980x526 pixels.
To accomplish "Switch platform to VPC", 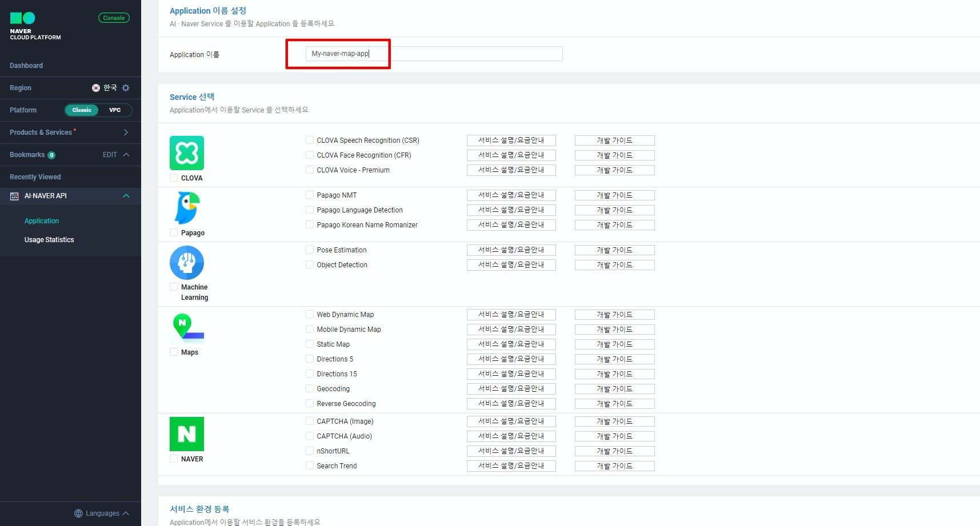I will 115,110.
